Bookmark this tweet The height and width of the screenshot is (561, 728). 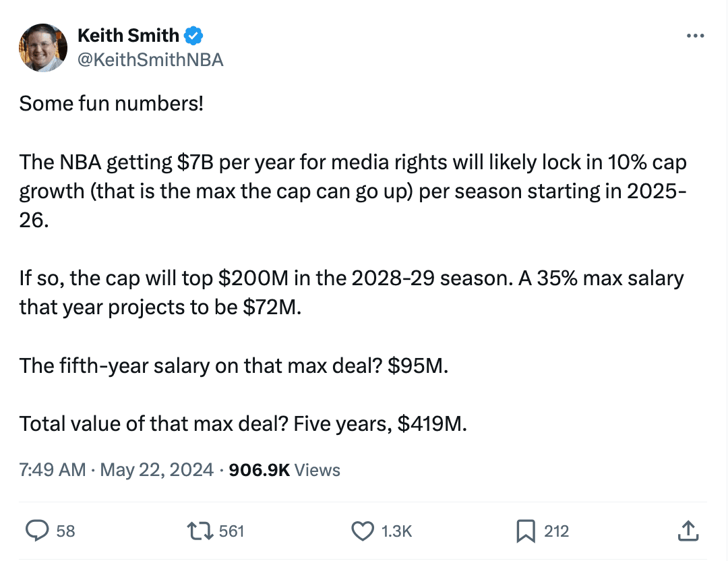(526, 531)
